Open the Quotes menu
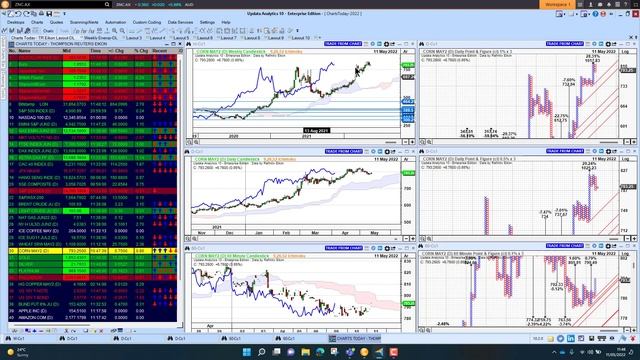This screenshot has width=640, height=360. pyautogui.click(x=56, y=22)
